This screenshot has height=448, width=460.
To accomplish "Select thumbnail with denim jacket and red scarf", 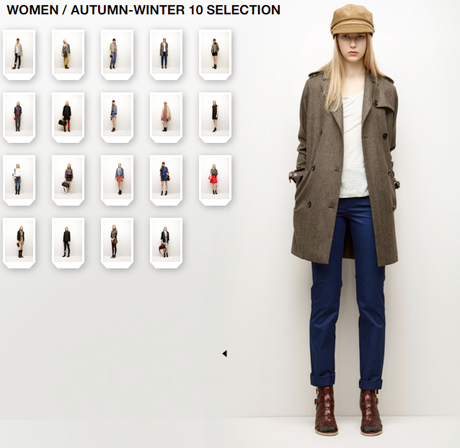I will [x=19, y=118].
